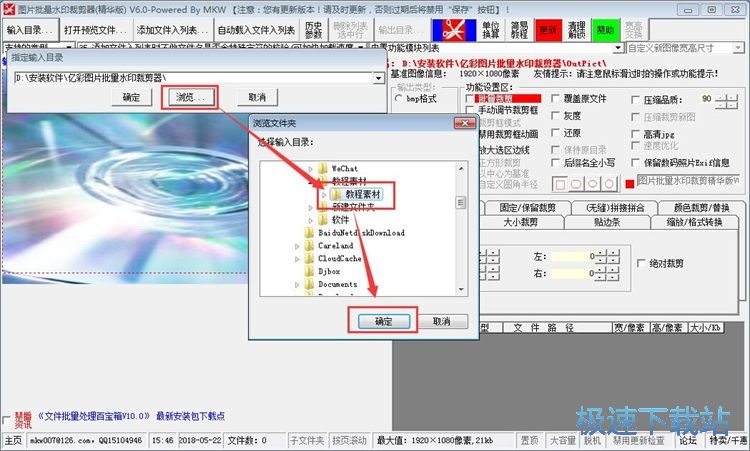Click the 清理解锁 toolbar button
750x451 pixels.
click(x=576, y=30)
